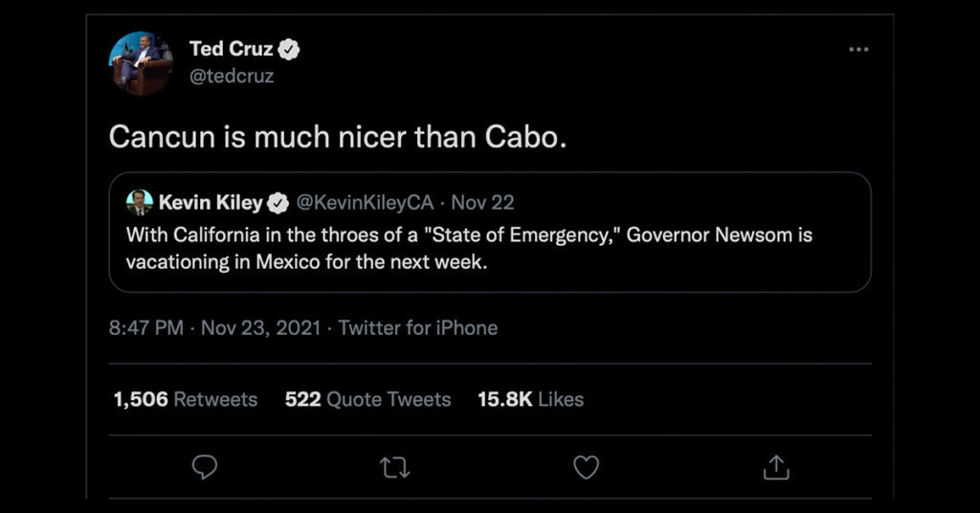
Task: Go to the Ted Cruz display name
Action: [x=231, y=50]
